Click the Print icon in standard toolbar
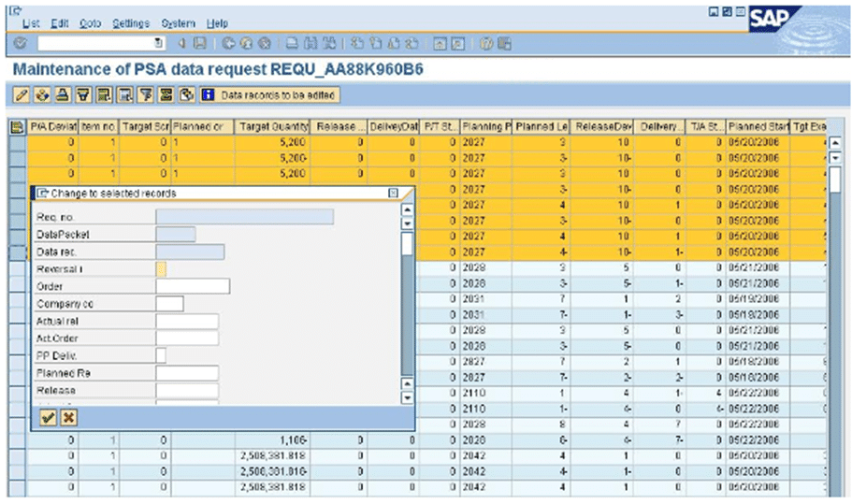The height and width of the screenshot is (504, 852). click(x=292, y=43)
